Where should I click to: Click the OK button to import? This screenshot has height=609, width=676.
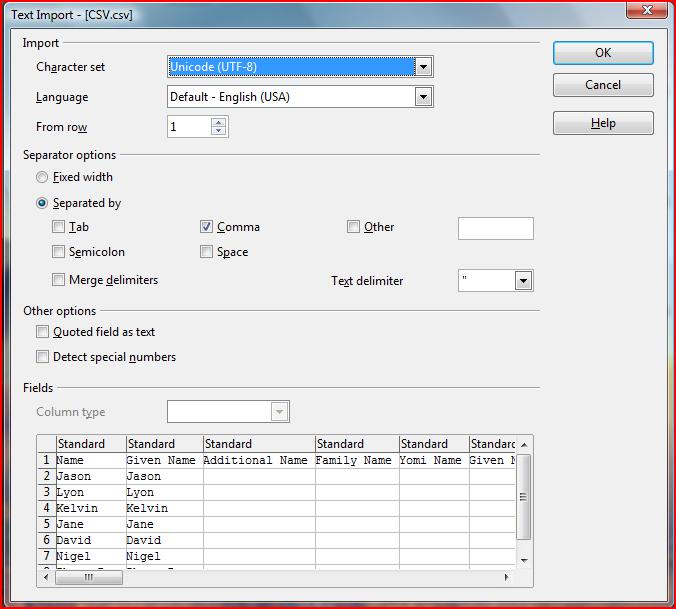[603, 53]
